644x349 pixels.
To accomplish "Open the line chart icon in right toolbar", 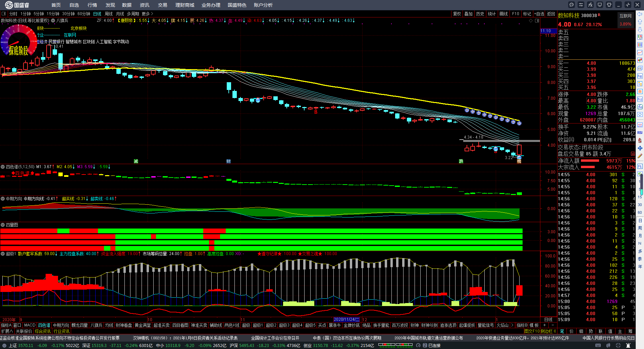I will 640,53.
